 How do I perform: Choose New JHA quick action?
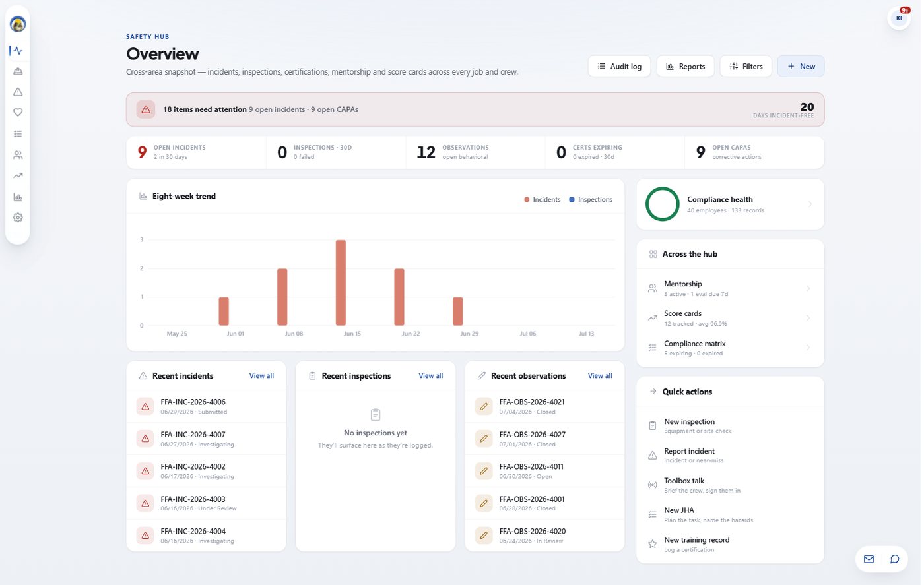tap(730, 515)
